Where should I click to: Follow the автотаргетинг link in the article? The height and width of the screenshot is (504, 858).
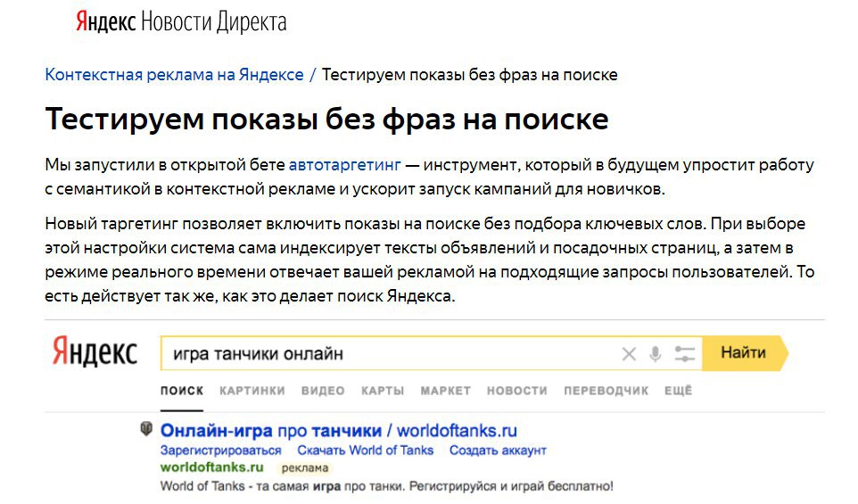pos(345,165)
